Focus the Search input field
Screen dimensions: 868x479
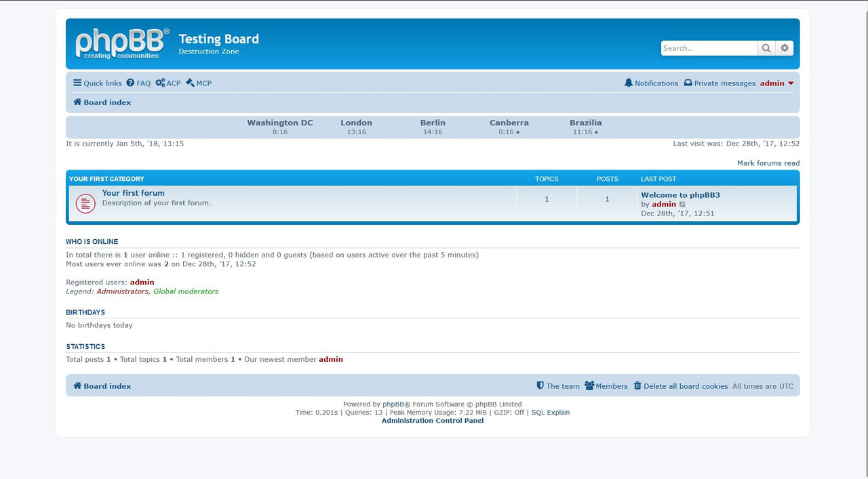point(709,48)
